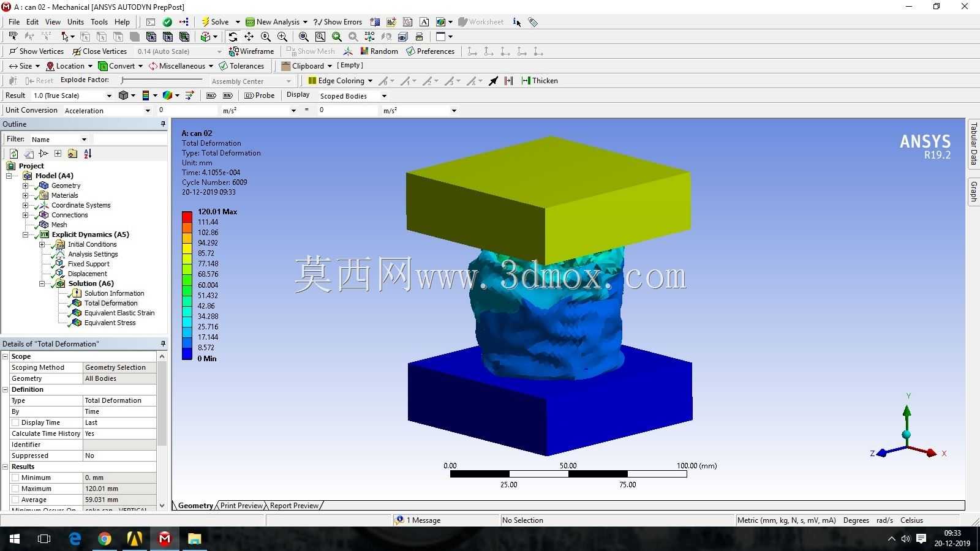Sort the outline tree alphabetically
This screenshot has width=980, height=551.
(88, 154)
